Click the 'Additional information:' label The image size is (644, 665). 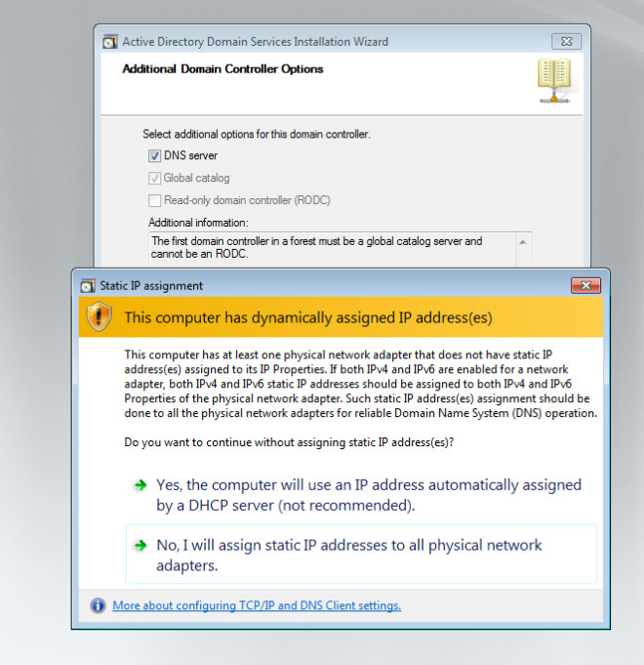198,223
